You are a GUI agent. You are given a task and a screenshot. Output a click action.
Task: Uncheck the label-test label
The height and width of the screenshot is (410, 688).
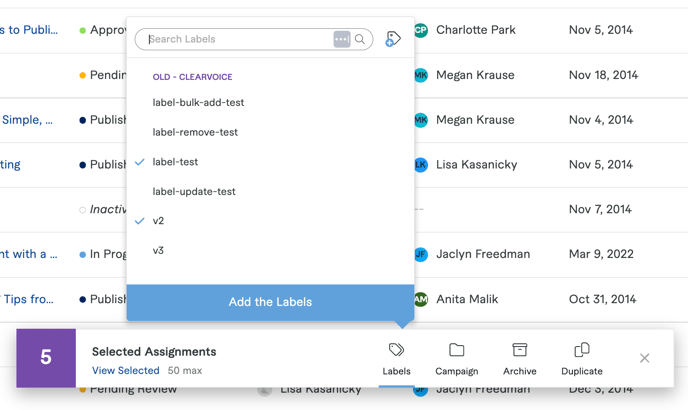click(x=175, y=162)
